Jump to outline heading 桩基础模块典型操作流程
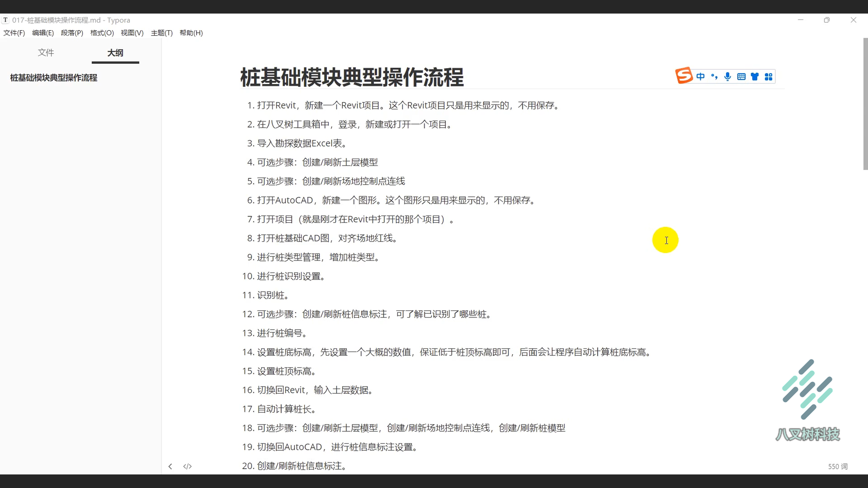 (54, 78)
